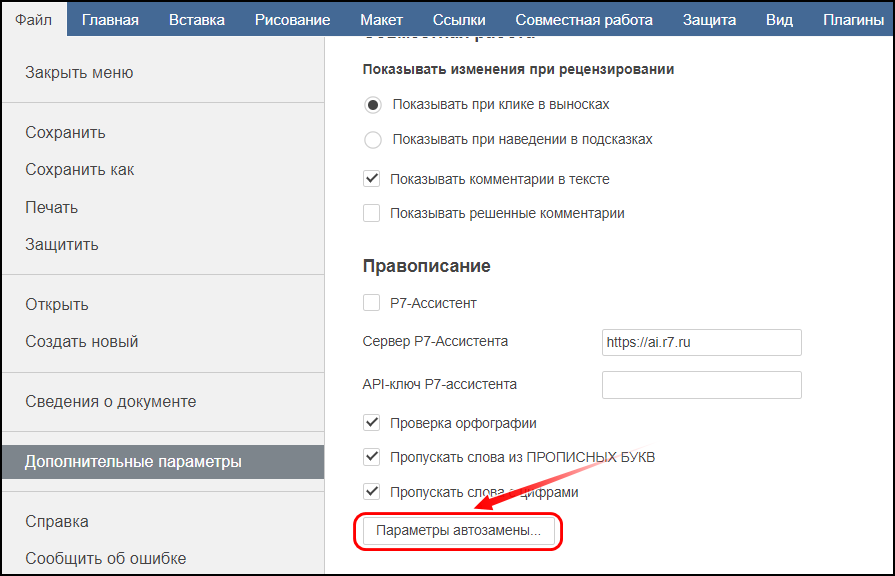Image resolution: width=895 pixels, height=576 pixels.
Task: Enable the Р7-Ассистент checkbox
Action: pyautogui.click(x=372, y=303)
